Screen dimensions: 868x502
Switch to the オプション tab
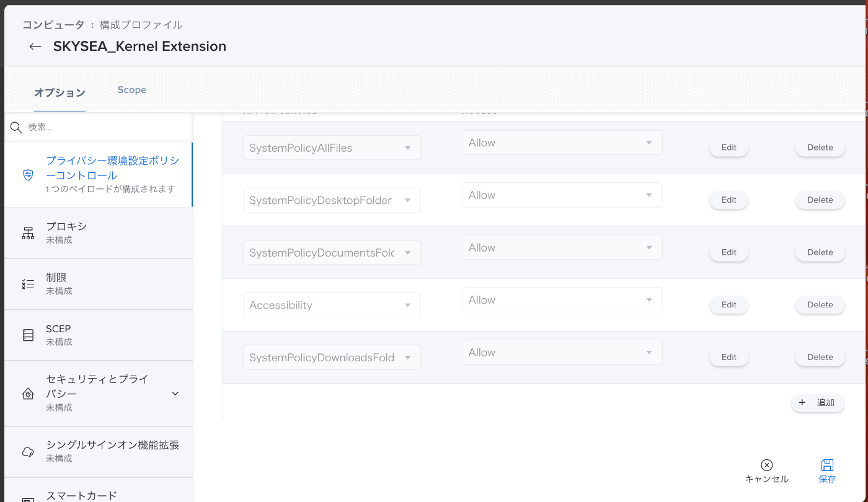tap(60, 92)
